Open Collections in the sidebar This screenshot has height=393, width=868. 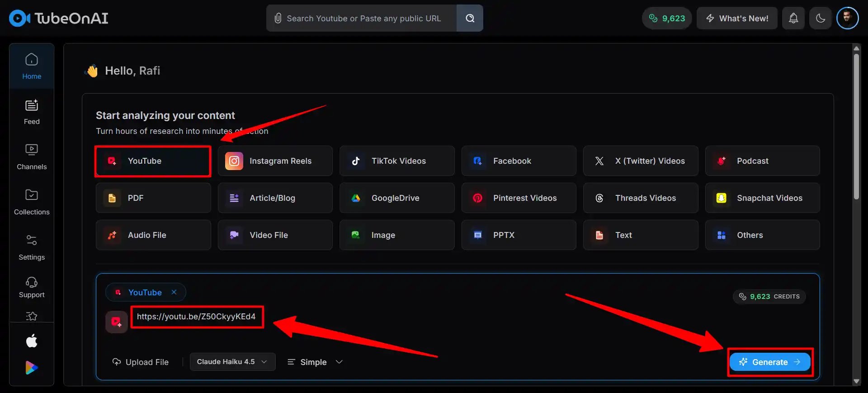pyautogui.click(x=32, y=202)
